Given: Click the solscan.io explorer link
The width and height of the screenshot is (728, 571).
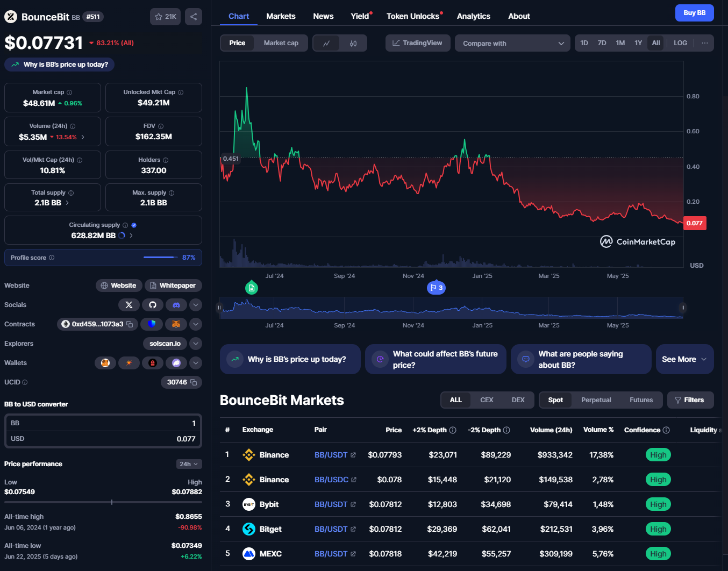Looking at the screenshot, I should pos(165,344).
